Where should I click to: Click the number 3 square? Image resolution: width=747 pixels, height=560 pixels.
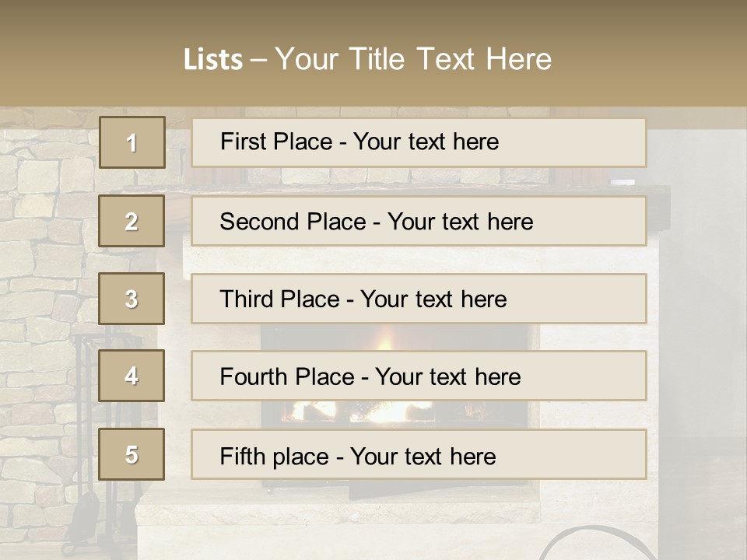(x=132, y=299)
